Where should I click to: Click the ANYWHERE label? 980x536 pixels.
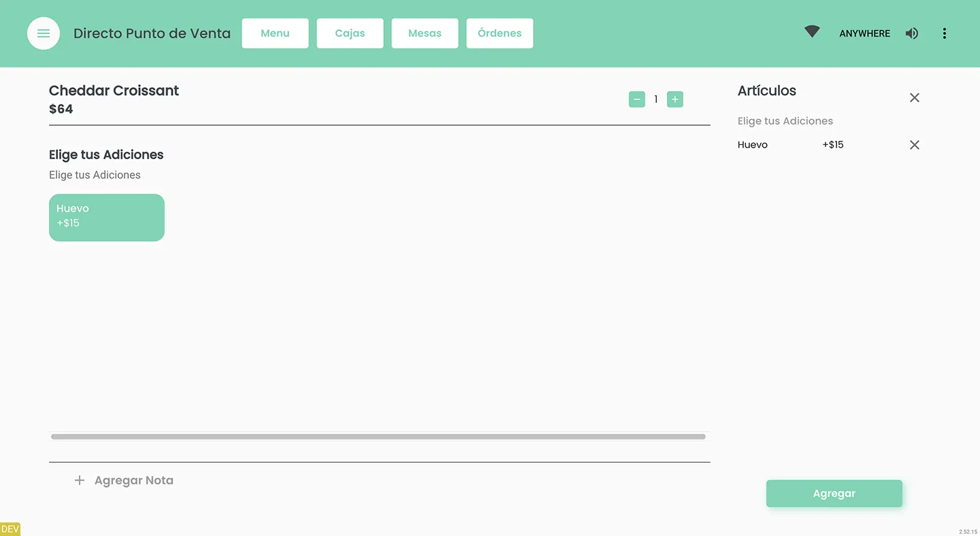point(864,33)
